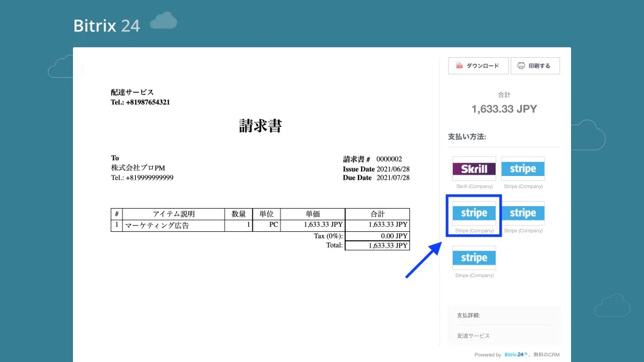Click the ダウンロード button
This screenshot has width=644, height=362.
pos(478,65)
